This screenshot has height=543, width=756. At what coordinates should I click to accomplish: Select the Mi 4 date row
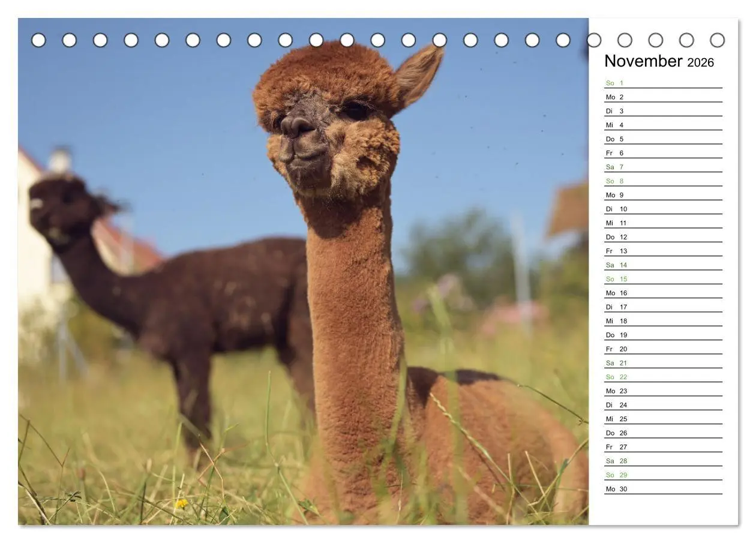[663, 125]
